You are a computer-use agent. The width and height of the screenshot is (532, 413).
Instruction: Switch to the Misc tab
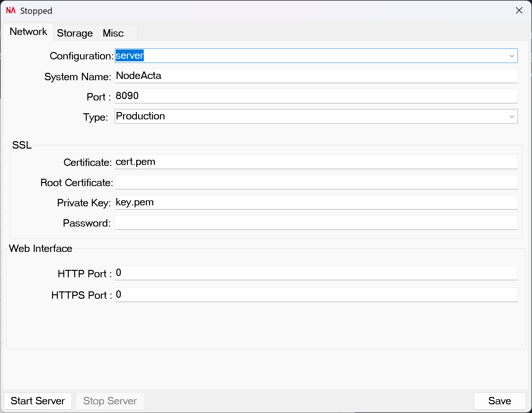coord(113,33)
